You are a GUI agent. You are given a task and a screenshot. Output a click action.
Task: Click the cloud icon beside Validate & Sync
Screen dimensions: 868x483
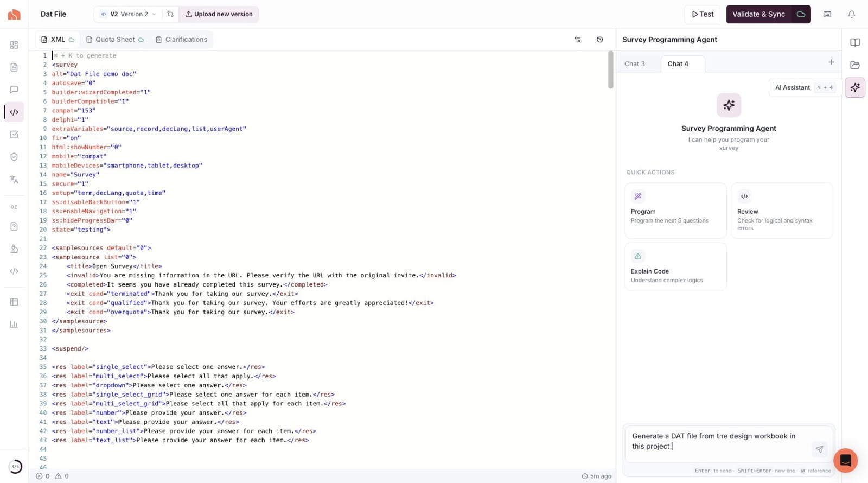point(801,14)
